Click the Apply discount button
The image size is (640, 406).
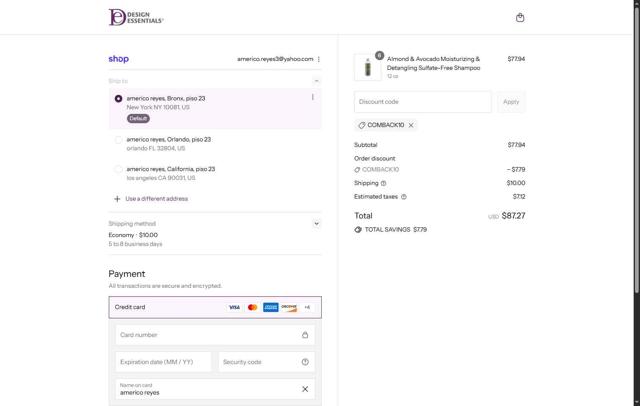pos(511,102)
